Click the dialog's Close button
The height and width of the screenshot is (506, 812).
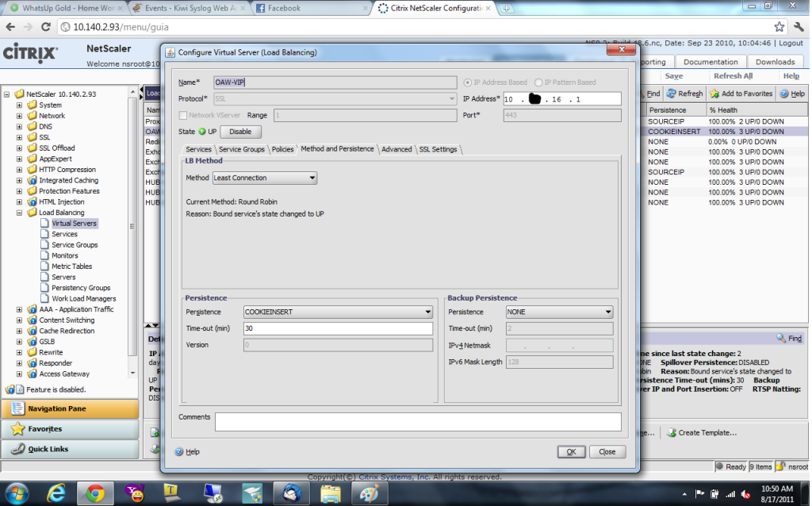[607, 451]
